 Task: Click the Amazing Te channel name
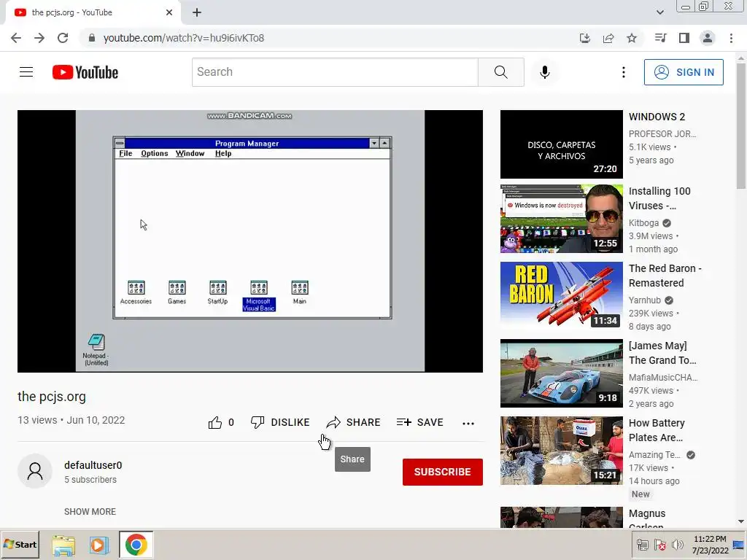pyautogui.click(x=654, y=455)
